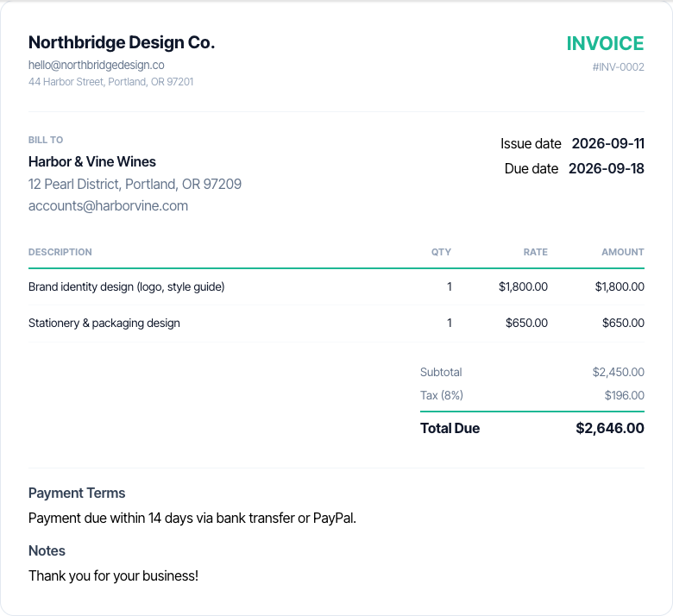Click the AMOUNT column header
The height and width of the screenshot is (616, 673).
[623, 252]
